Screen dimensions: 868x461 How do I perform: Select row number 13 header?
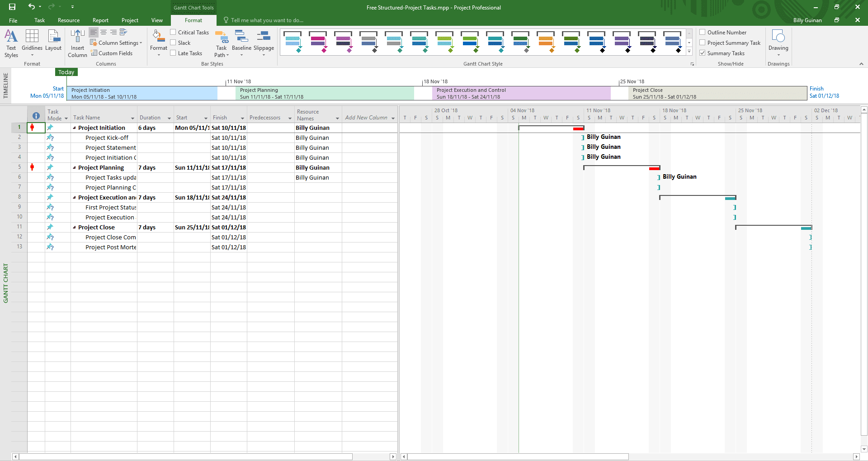[19, 247]
